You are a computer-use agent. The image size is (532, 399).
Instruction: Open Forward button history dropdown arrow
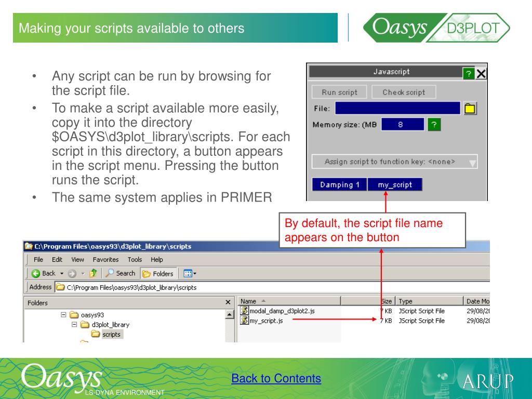[83, 273]
